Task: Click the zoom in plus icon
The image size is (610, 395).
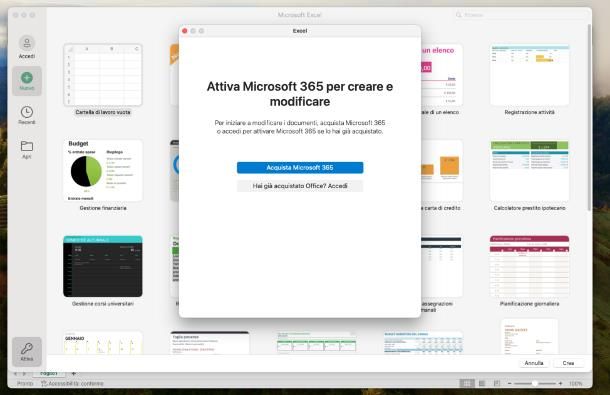Action: pos(560,383)
